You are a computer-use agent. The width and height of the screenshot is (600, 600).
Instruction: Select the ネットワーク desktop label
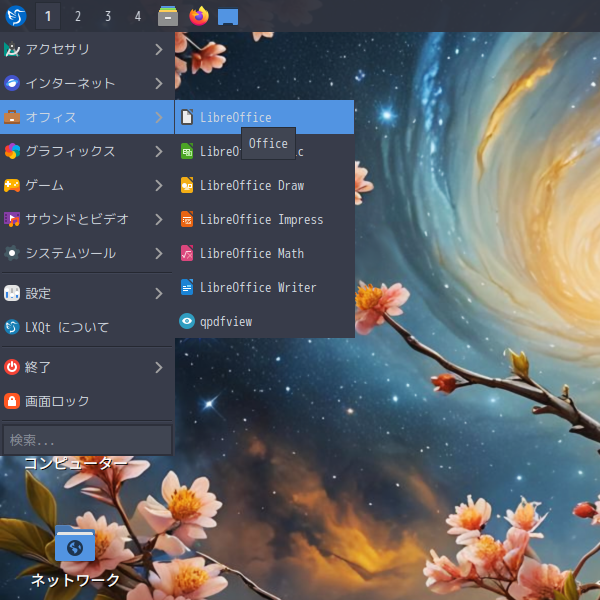coord(75,580)
